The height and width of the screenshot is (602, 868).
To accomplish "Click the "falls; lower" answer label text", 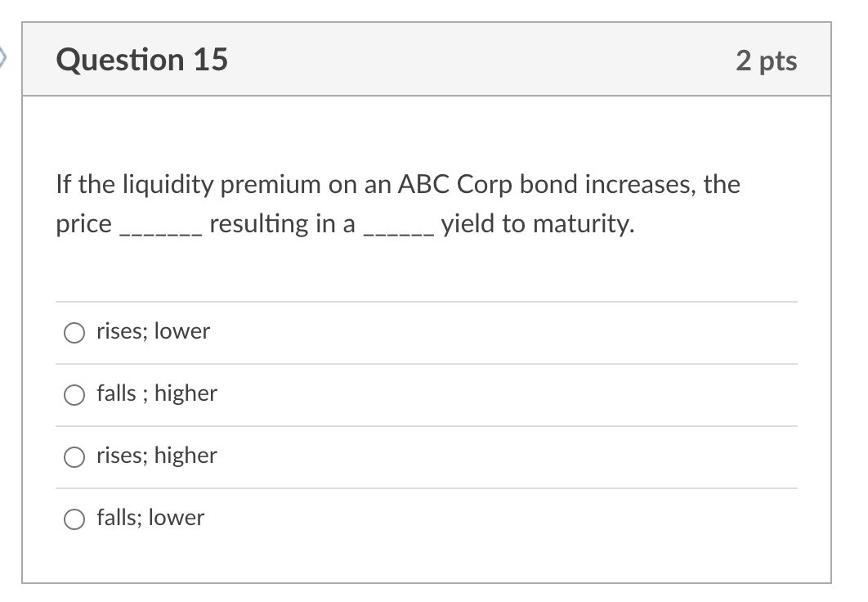I will click(x=150, y=517).
